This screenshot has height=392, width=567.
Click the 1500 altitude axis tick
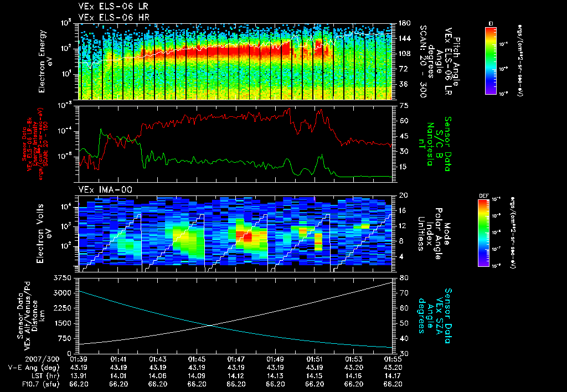tap(63, 323)
